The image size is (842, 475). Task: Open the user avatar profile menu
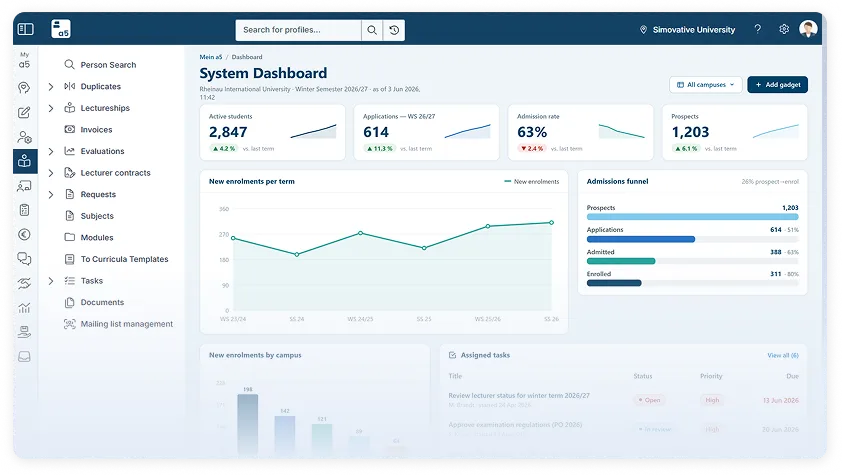(x=808, y=29)
